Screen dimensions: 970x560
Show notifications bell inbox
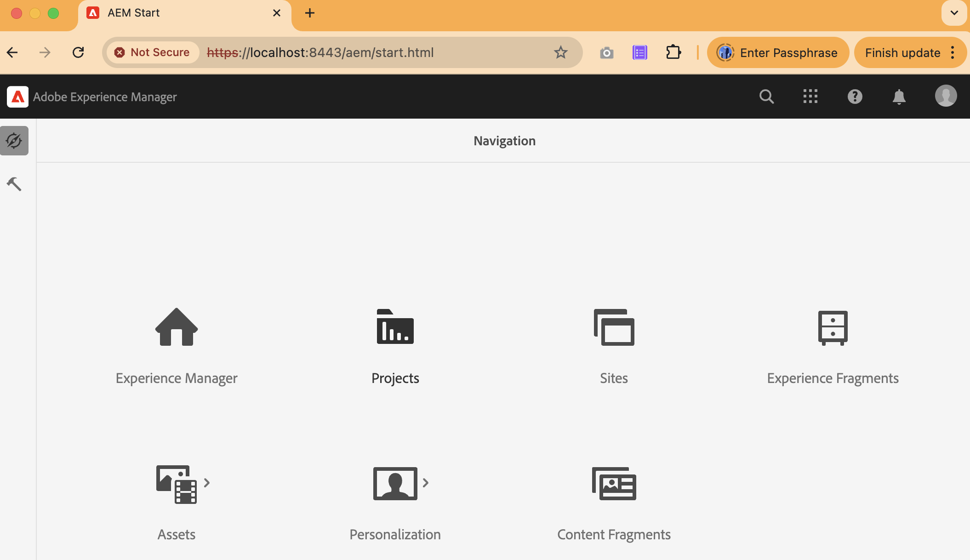click(899, 97)
